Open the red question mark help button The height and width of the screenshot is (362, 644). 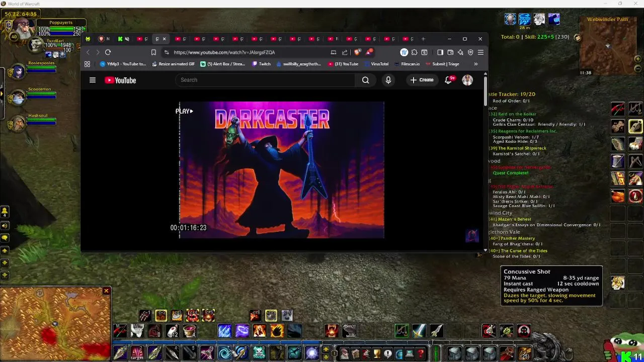click(x=421, y=354)
